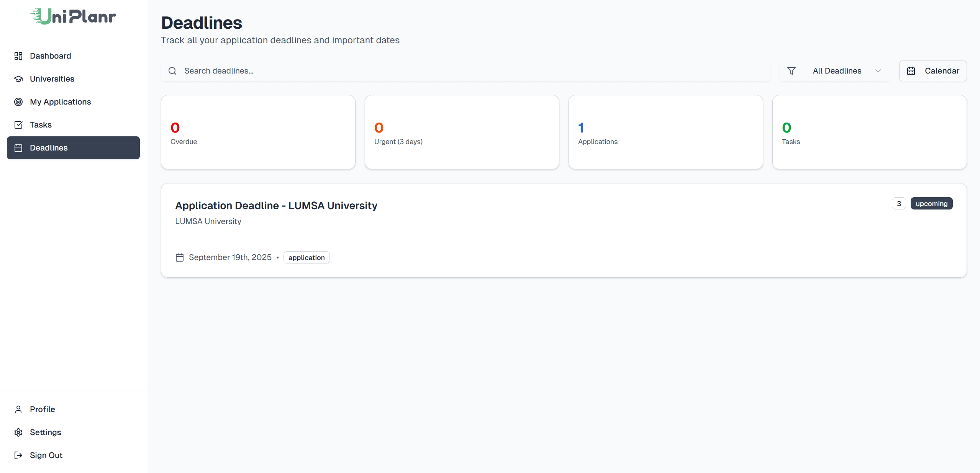Click the search magnifier icon

tap(172, 71)
